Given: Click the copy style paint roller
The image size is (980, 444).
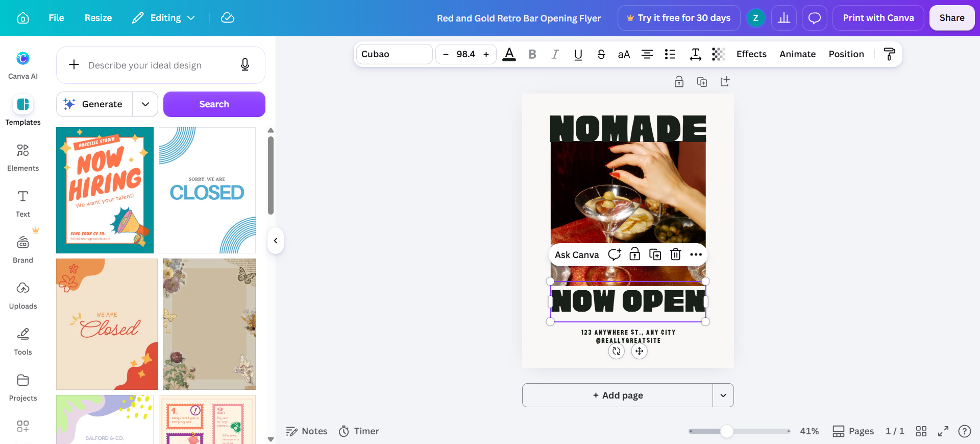Looking at the screenshot, I should click(889, 54).
